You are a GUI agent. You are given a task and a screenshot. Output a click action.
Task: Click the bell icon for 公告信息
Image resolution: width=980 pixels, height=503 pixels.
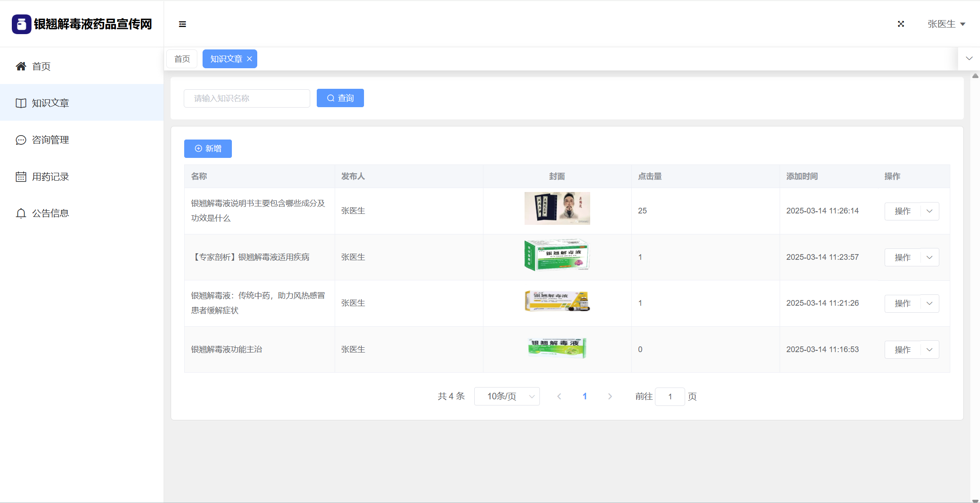click(21, 213)
